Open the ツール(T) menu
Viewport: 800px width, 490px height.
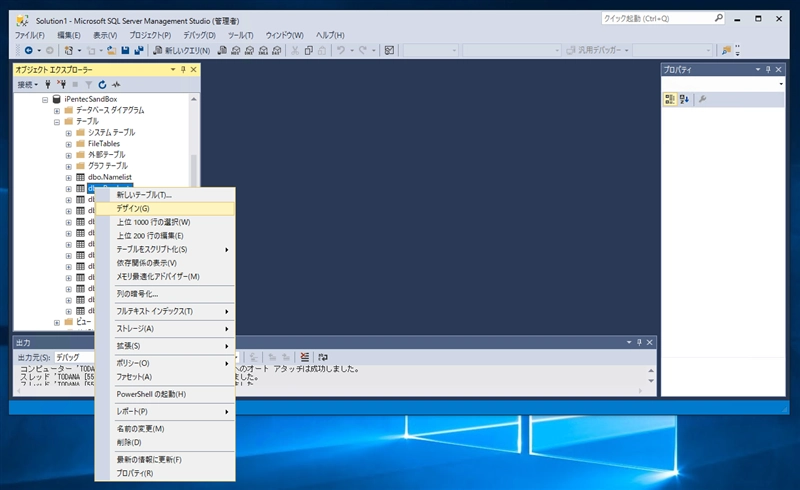240,35
